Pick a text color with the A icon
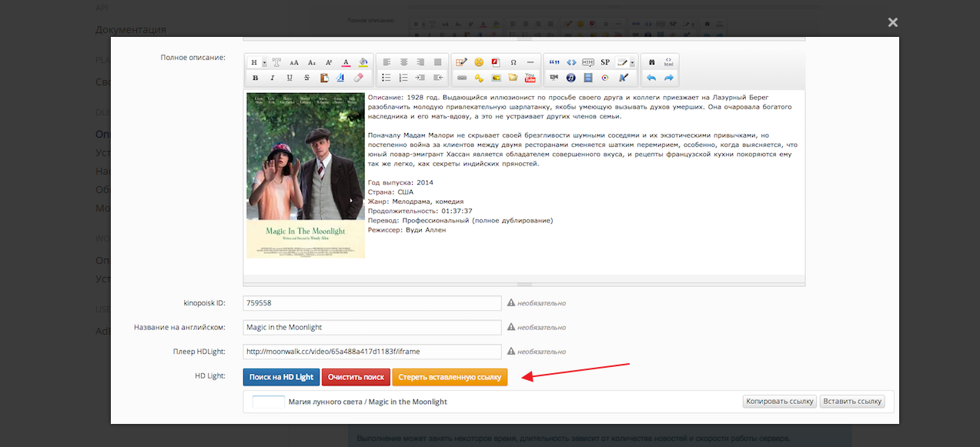This screenshot has width=980, height=447. tap(346, 62)
